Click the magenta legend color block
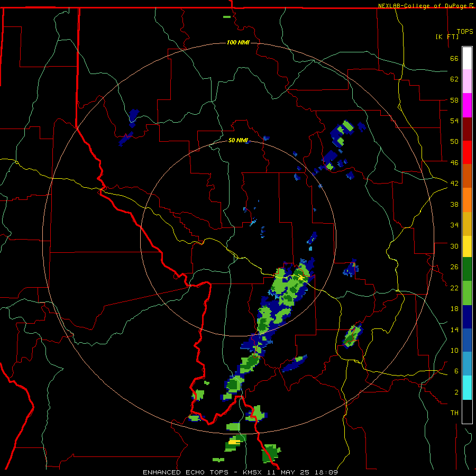Image resolution: width=476 pixels, height=476 pixels. pyautogui.click(x=467, y=105)
